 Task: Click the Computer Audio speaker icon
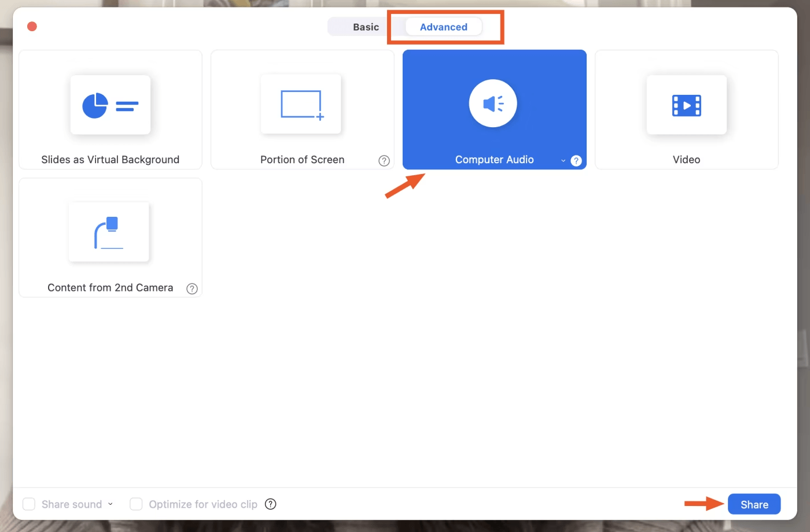[493, 104]
